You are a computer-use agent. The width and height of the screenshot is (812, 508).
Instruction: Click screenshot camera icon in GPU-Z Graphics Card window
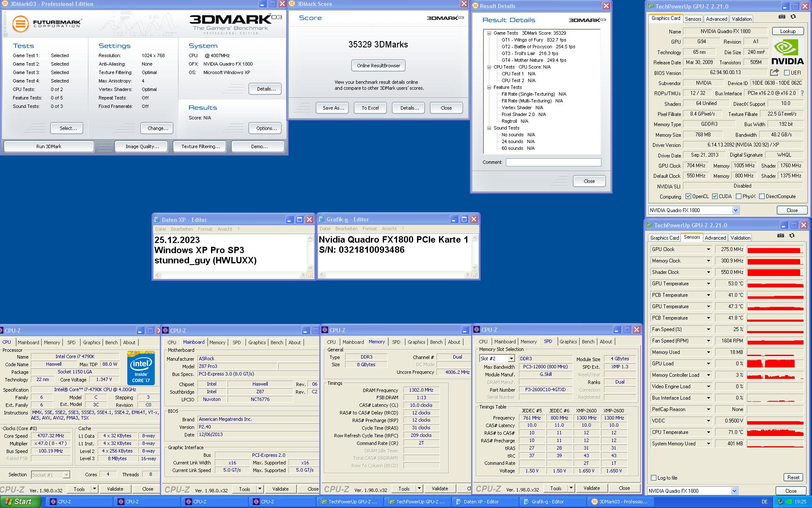[x=782, y=17]
